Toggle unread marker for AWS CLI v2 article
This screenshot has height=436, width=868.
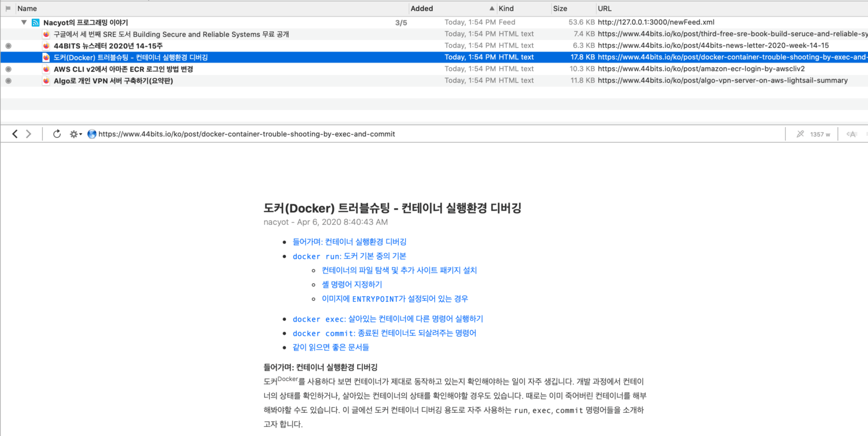coord(8,69)
